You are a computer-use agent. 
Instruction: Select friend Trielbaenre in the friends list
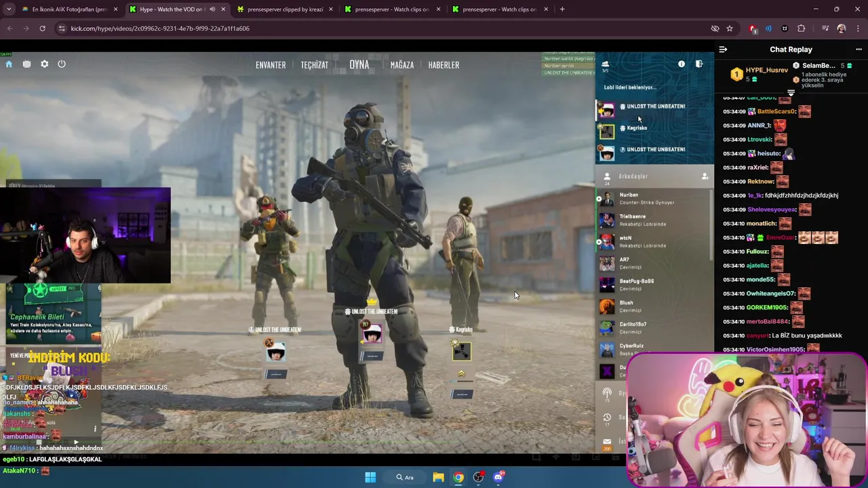click(654, 220)
